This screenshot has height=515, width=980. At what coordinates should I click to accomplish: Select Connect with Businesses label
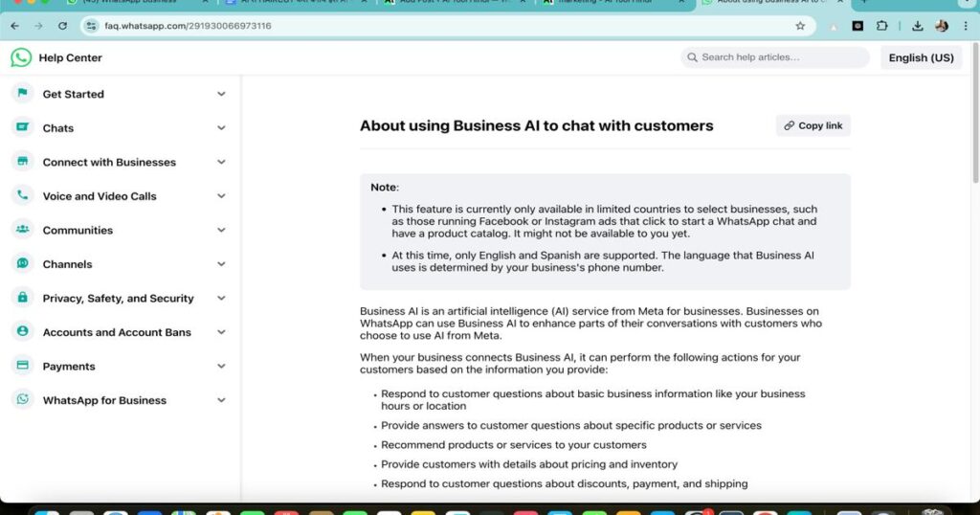coord(109,162)
